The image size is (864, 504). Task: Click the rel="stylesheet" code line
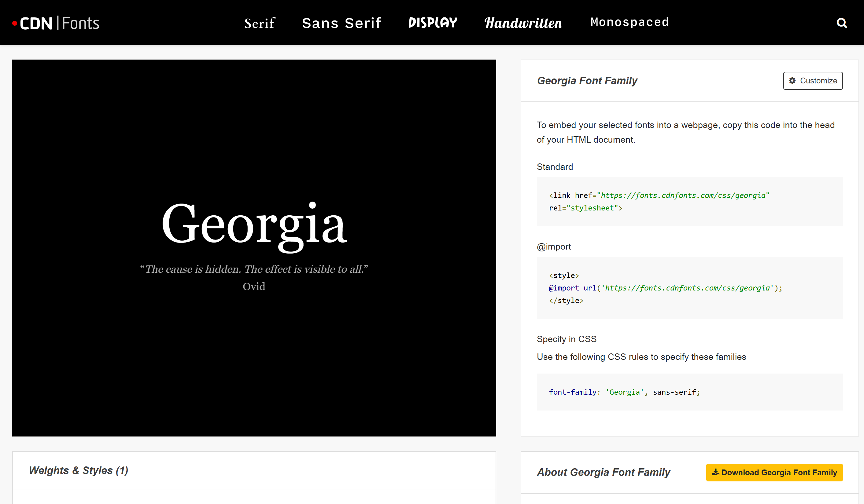coord(585,208)
